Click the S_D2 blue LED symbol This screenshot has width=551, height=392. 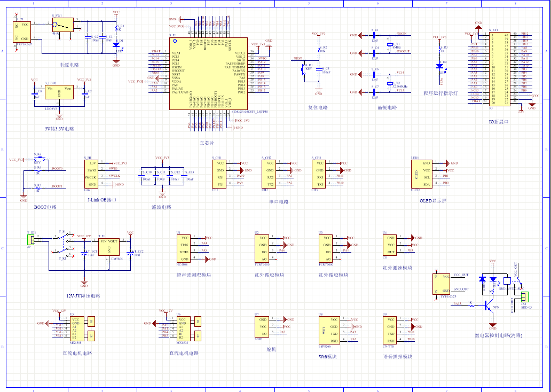(x=439, y=66)
